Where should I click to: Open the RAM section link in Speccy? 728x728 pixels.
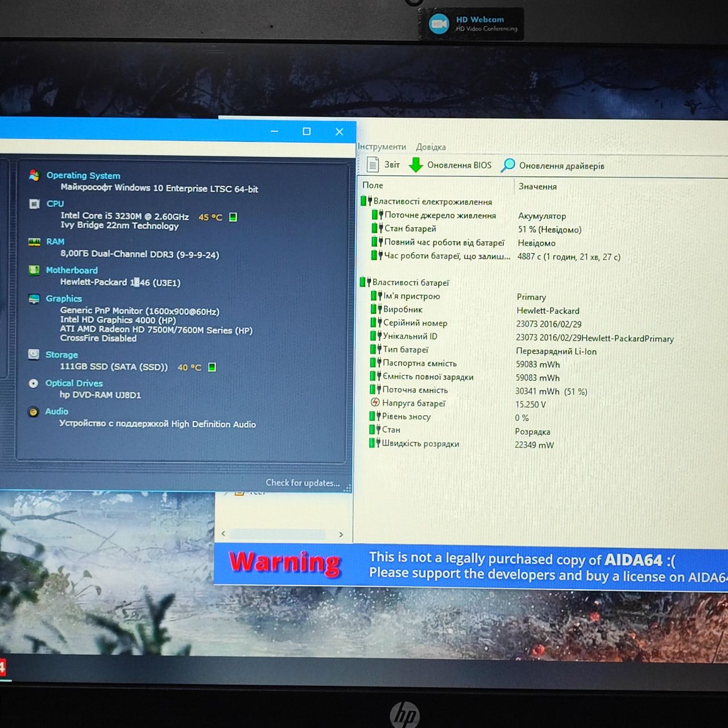pyautogui.click(x=55, y=242)
